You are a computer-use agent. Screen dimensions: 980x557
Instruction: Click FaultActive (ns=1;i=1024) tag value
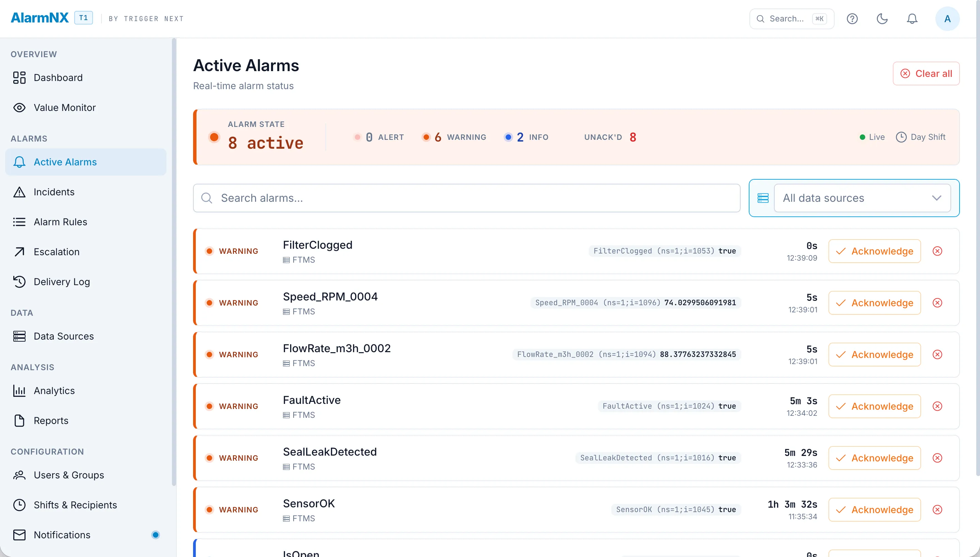(669, 406)
